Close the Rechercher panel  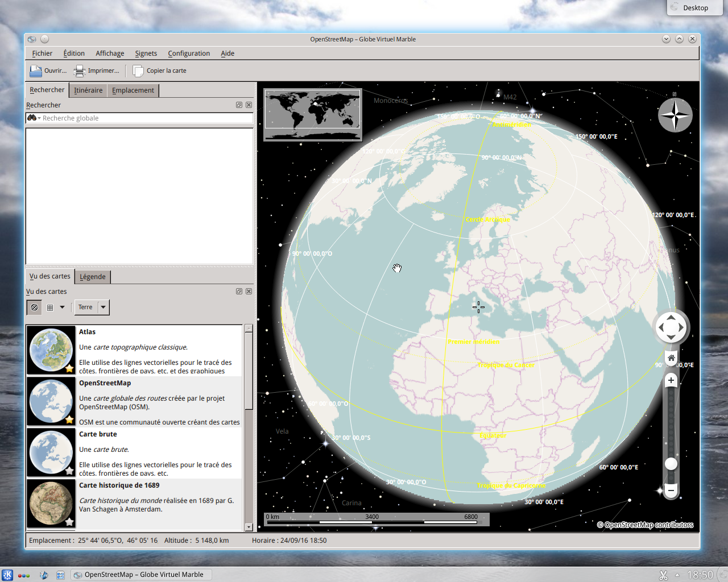tap(249, 105)
